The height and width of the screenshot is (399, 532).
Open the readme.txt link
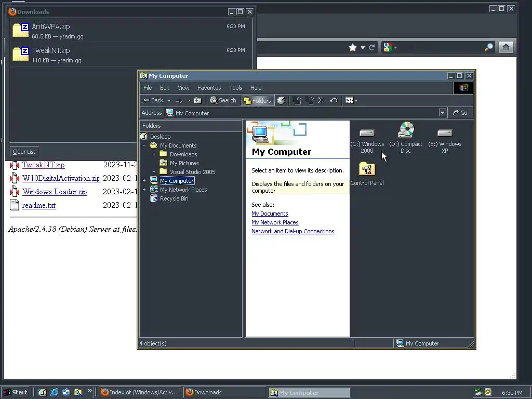pos(38,205)
